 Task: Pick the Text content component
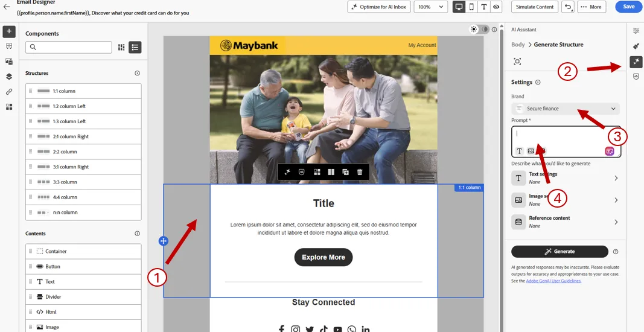pos(83,281)
